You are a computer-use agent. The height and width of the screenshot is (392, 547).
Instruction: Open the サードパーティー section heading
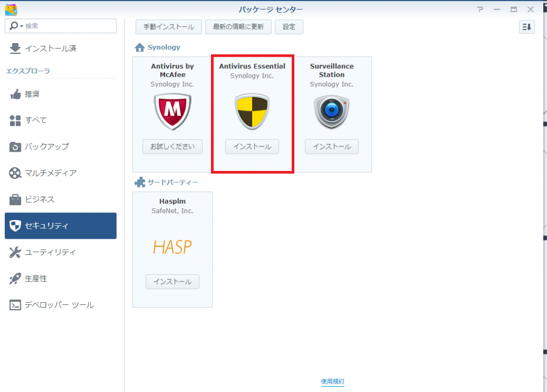pos(173,183)
